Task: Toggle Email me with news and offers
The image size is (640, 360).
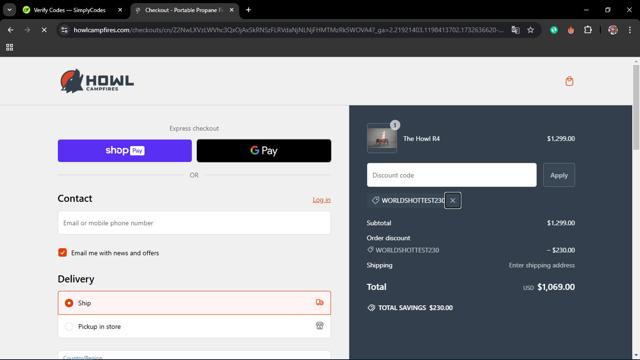Action: (x=62, y=253)
